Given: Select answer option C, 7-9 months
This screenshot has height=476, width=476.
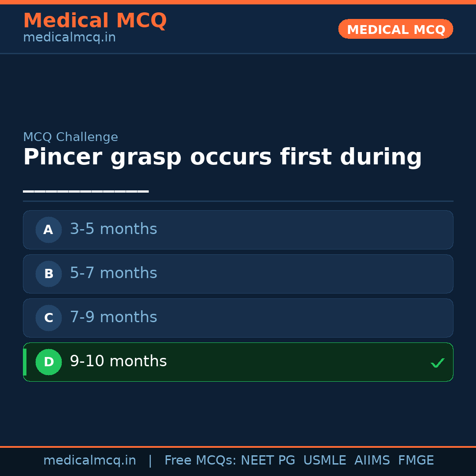Looking at the screenshot, I should click(238, 318).
